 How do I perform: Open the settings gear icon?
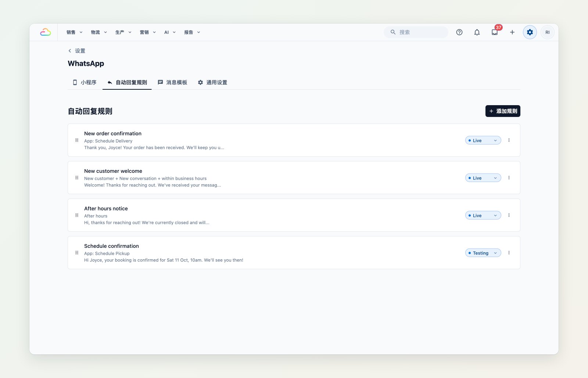pyautogui.click(x=530, y=32)
